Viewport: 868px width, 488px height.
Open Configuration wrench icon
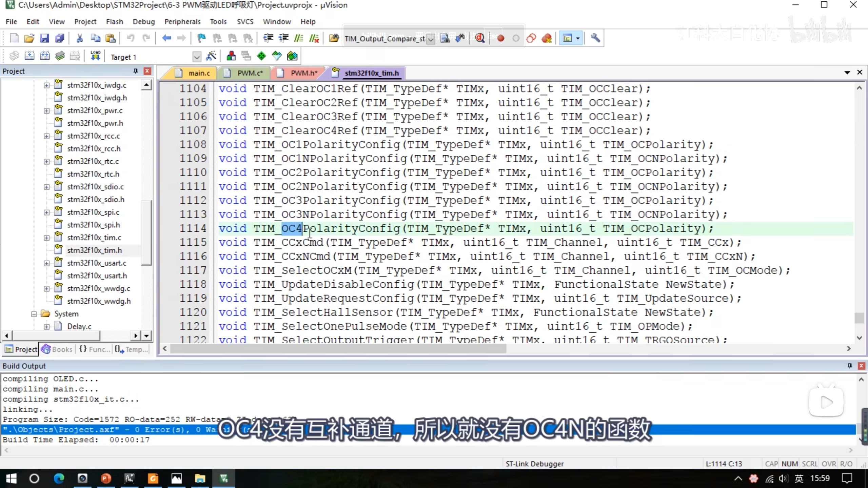[595, 38]
